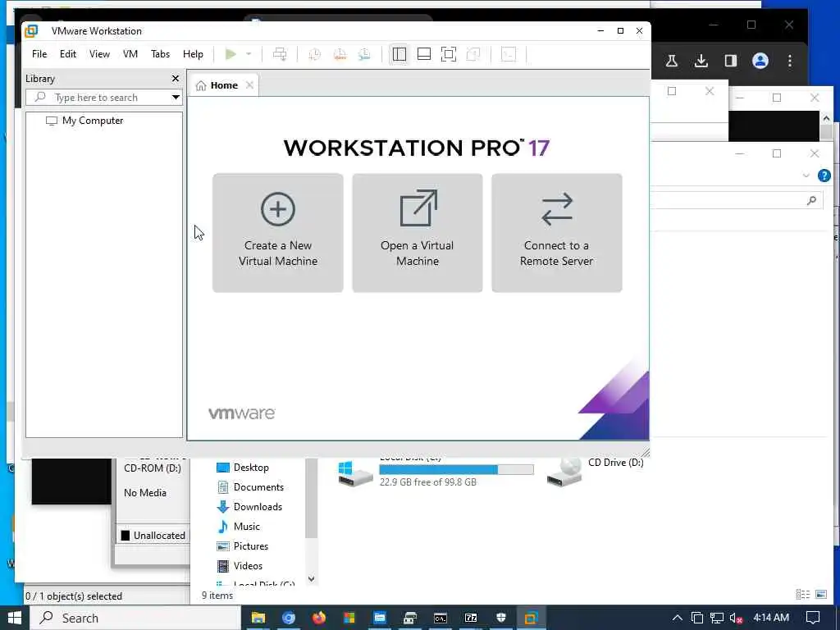Open browser Downloads icon

click(701, 61)
